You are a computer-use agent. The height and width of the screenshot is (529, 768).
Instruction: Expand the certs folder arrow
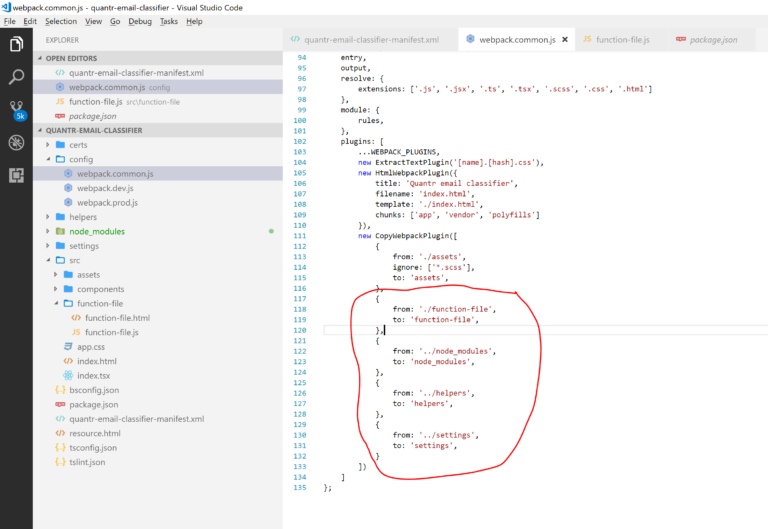pyautogui.click(x=48, y=144)
